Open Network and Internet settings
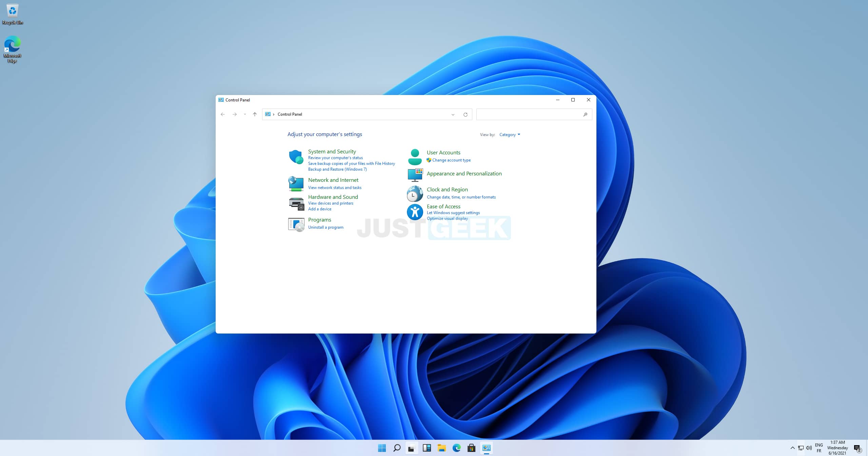Image resolution: width=868 pixels, height=456 pixels. (333, 180)
